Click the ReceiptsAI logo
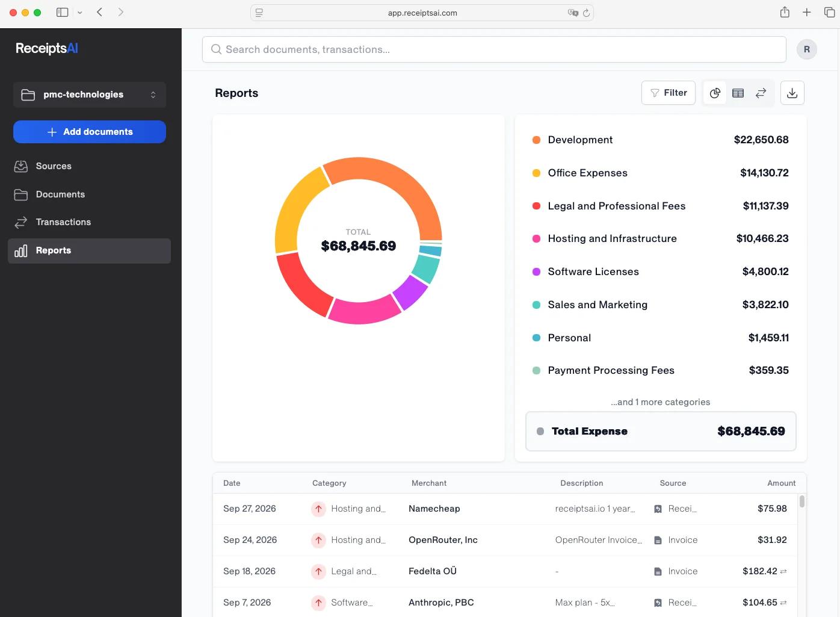 tap(47, 48)
